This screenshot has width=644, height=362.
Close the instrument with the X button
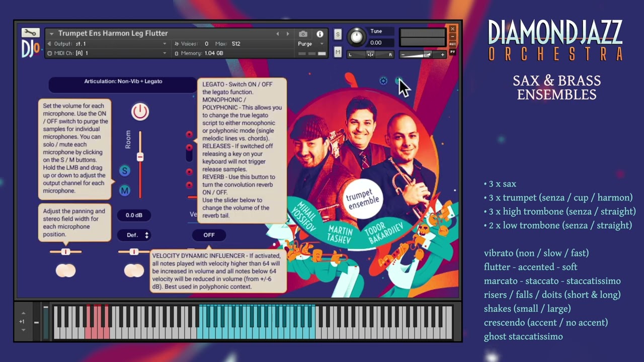click(x=452, y=29)
